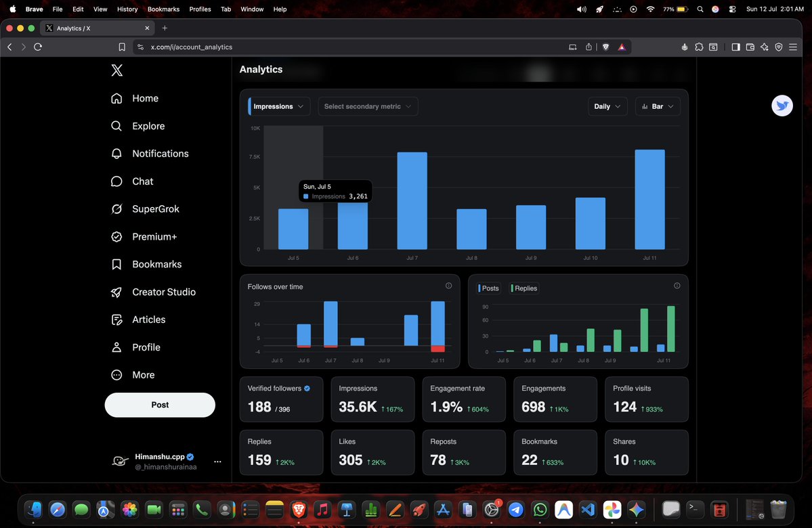The height and width of the screenshot is (528, 812).
Task: Toggle the Replies series in chart legend
Action: click(524, 288)
